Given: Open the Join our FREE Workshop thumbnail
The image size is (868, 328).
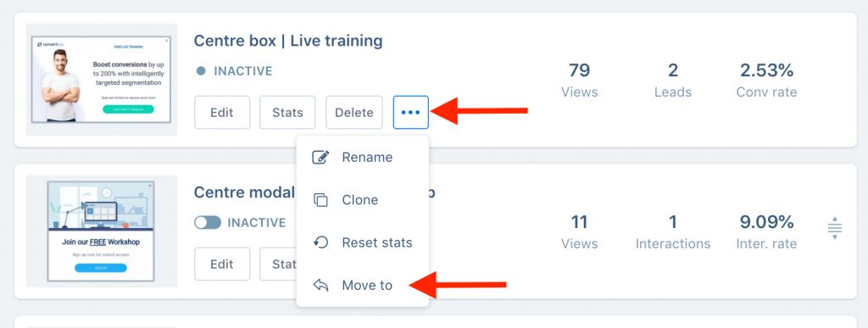Looking at the screenshot, I should tap(102, 231).
